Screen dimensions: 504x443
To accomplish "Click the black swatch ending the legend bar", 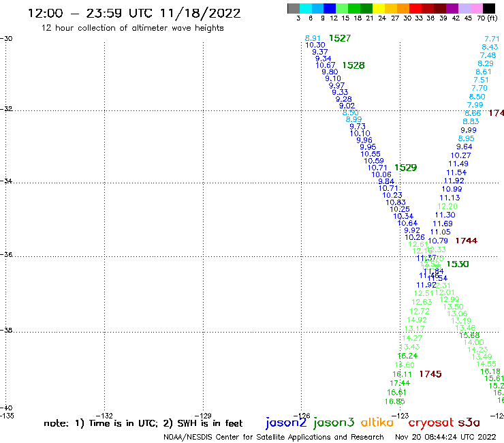I will [x=488, y=8].
